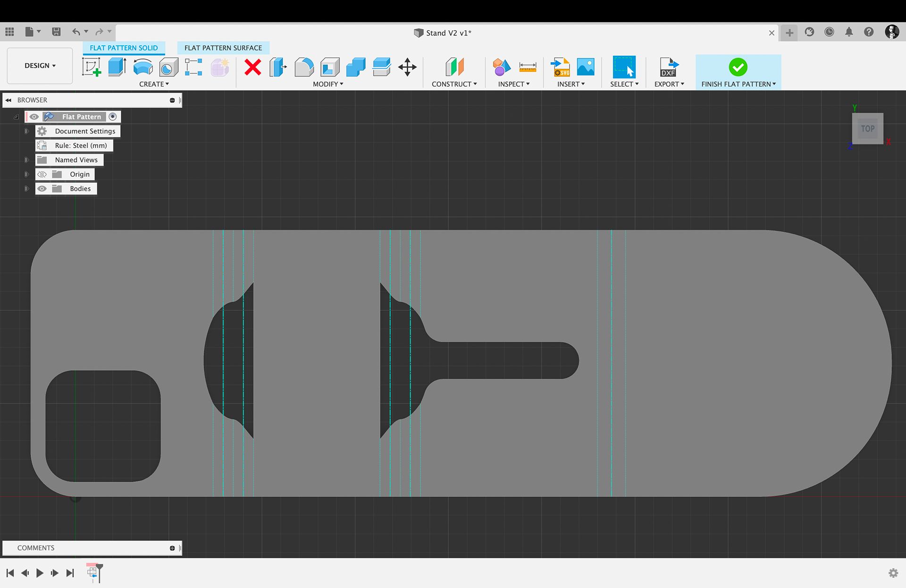The image size is (906, 588).
Task: Hide the Bodies folder
Action: pos(42,189)
